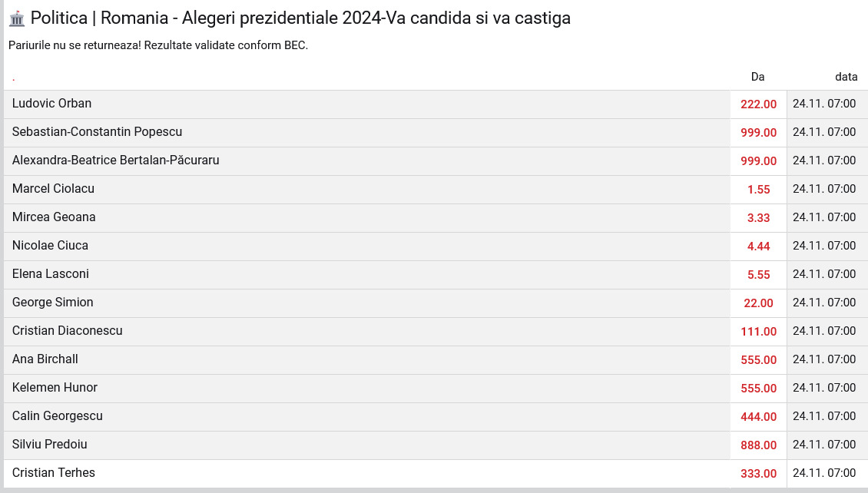Click the Marcel Ciolacu candidate row name
Screen dimensions: 868x493
tap(53, 189)
